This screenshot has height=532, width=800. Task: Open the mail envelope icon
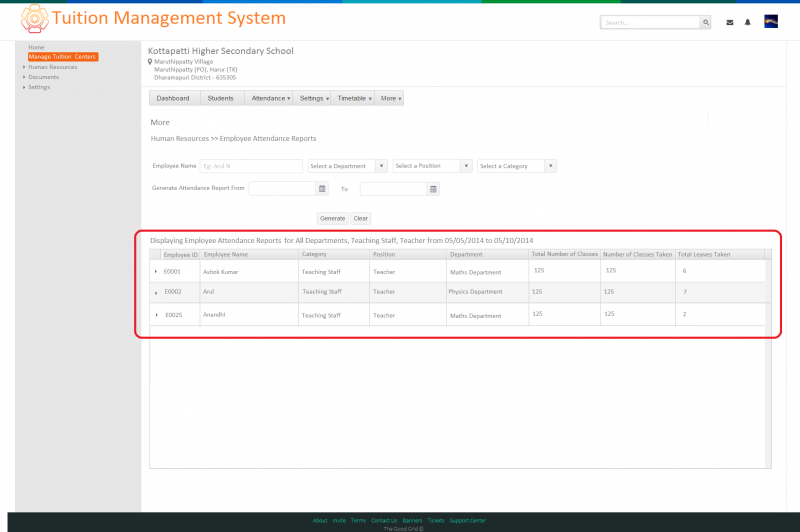[x=730, y=22]
